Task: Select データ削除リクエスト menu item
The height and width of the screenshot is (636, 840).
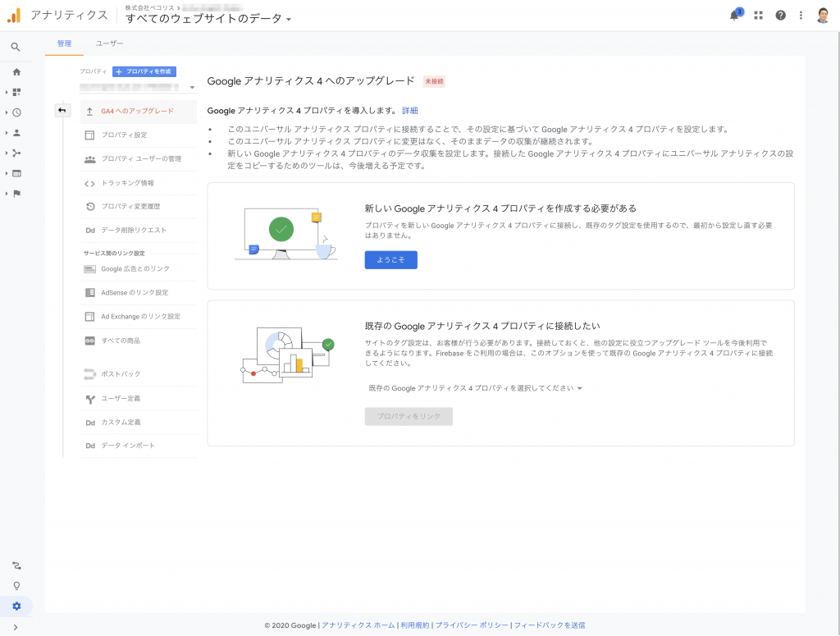Action: point(139,231)
